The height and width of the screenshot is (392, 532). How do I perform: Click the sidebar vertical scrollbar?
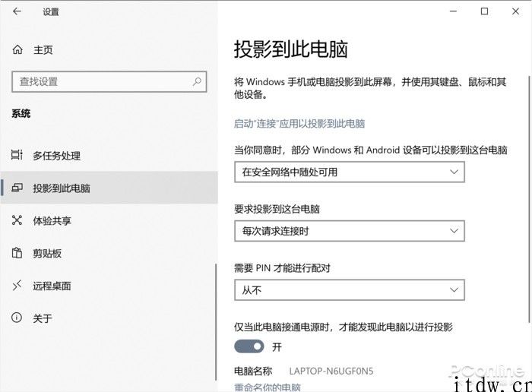tap(216, 322)
